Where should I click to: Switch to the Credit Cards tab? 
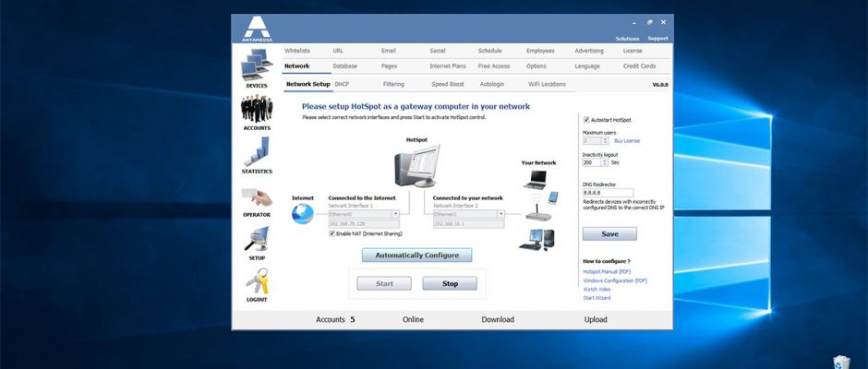(639, 65)
